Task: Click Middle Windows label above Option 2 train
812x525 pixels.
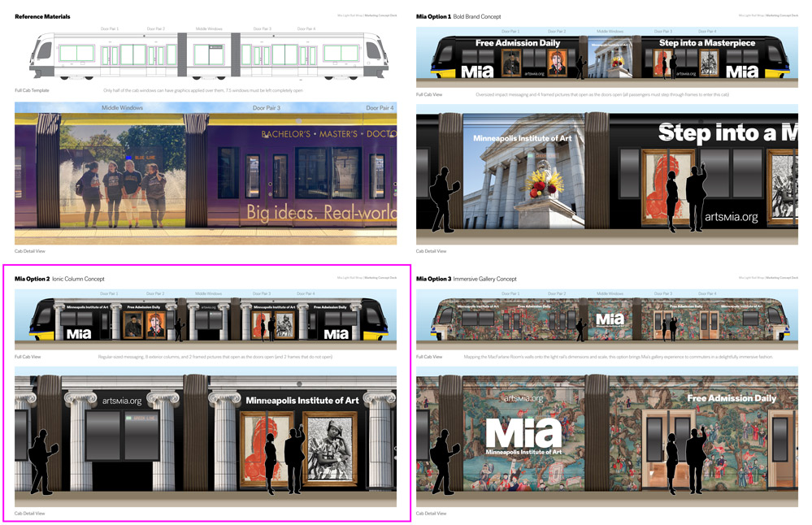Action: [208, 293]
